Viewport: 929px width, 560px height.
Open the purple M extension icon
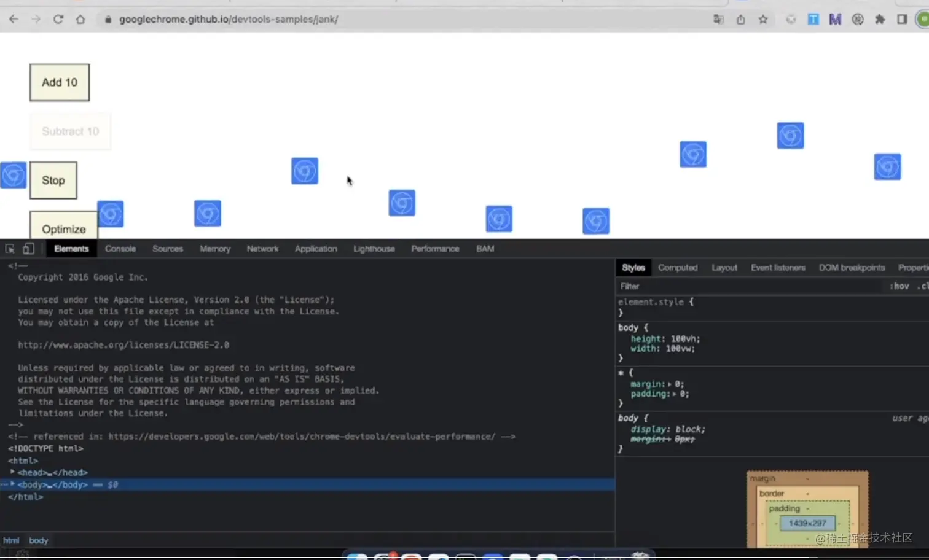pos(835,19)
